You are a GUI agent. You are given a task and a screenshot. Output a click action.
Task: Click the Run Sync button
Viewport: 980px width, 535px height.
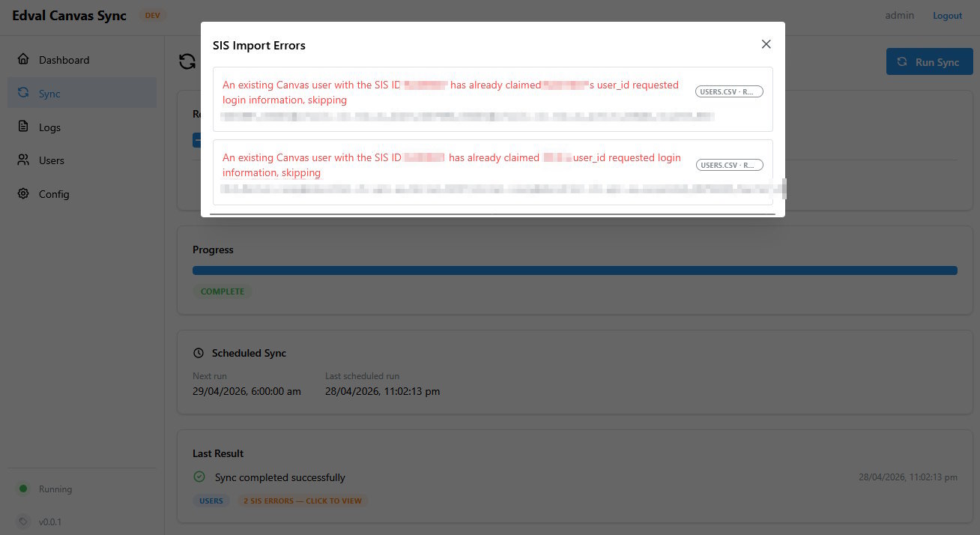pyautogui.click(x=929, y=62)
